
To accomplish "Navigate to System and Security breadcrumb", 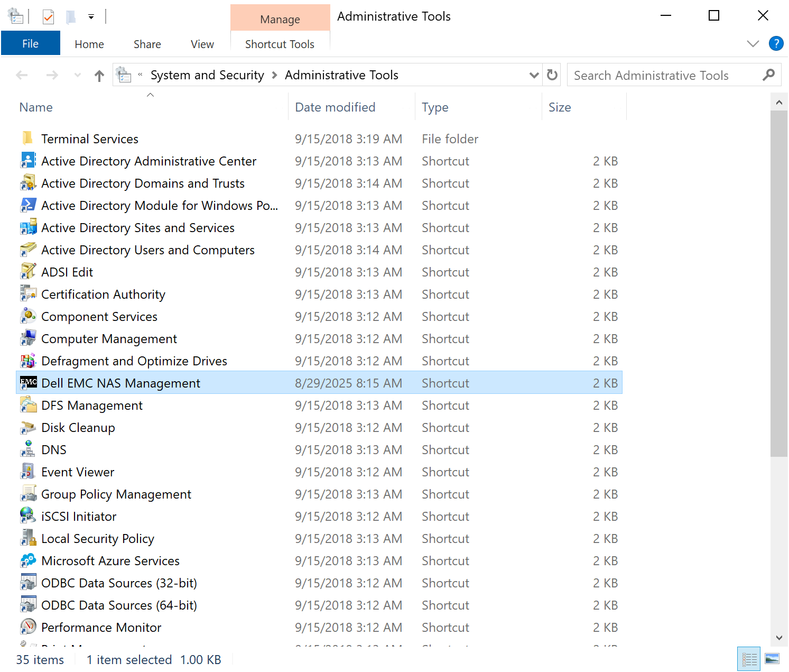I will [207, 75].
